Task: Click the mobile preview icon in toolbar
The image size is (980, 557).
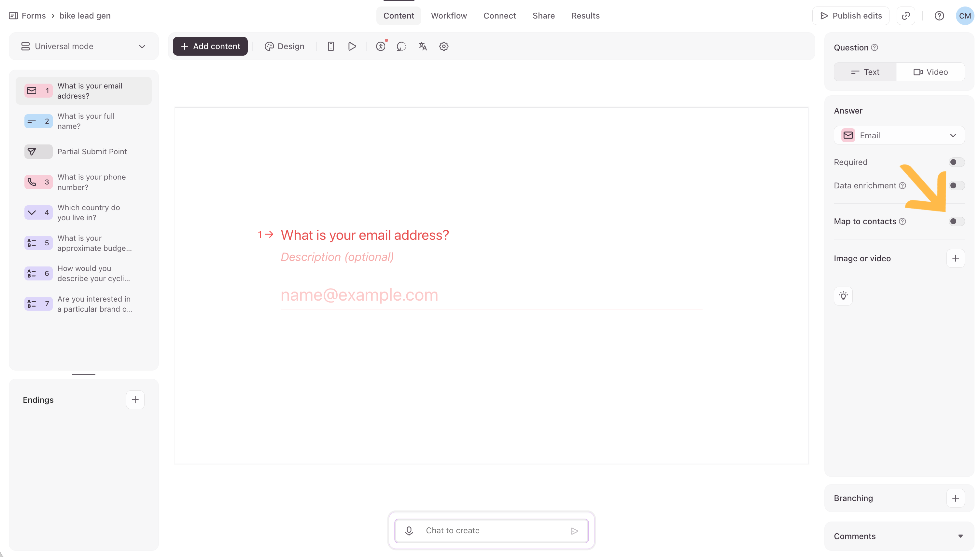Action: point(331,46)
